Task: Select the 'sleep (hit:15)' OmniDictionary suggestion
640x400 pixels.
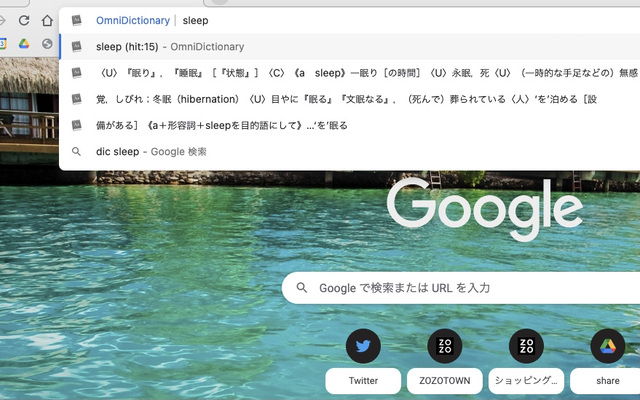Action: point(349,47)
